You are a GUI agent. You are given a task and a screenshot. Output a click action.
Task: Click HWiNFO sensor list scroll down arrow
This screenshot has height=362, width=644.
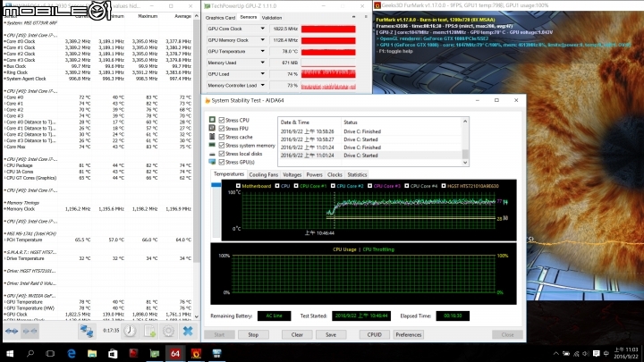(196, 316)
